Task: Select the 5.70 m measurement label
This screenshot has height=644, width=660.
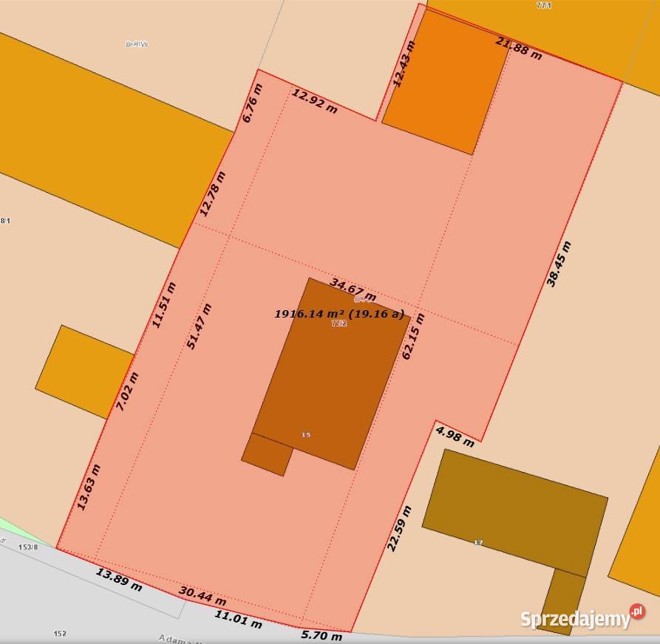Action: 322,635
